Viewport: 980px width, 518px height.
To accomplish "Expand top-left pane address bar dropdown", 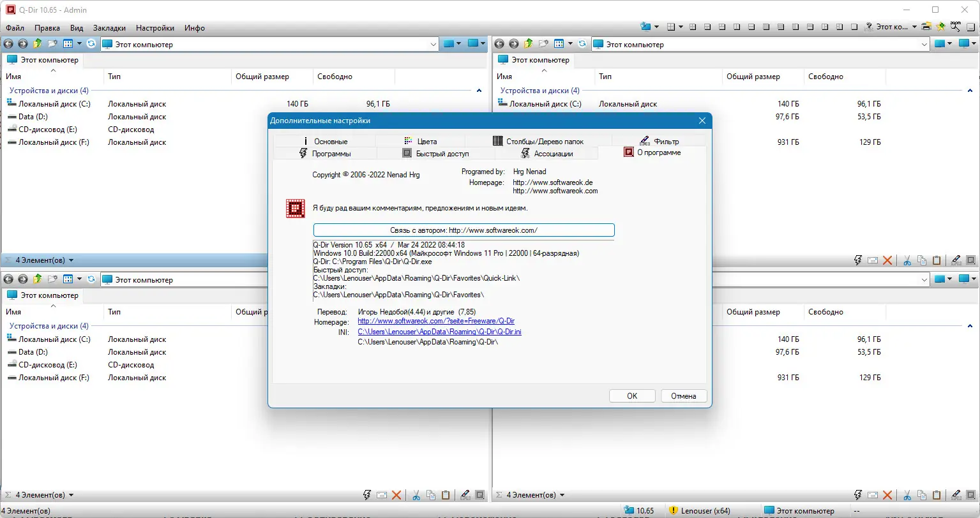I will pos(433,45).
